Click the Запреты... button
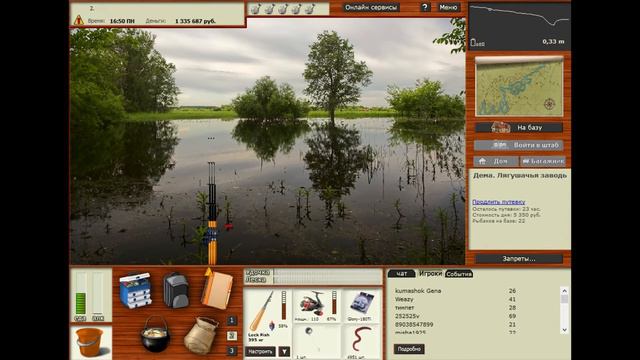The image size is (640, 360). coord(519,259)
